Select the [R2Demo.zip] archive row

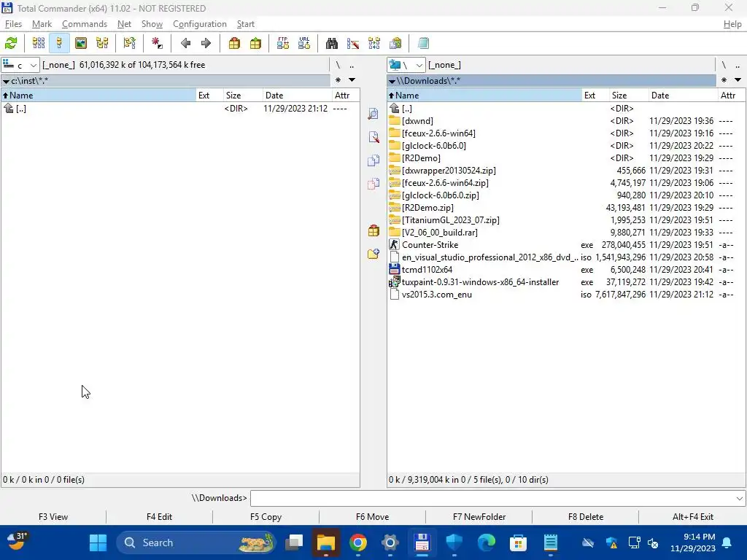(x=566, y=208)
